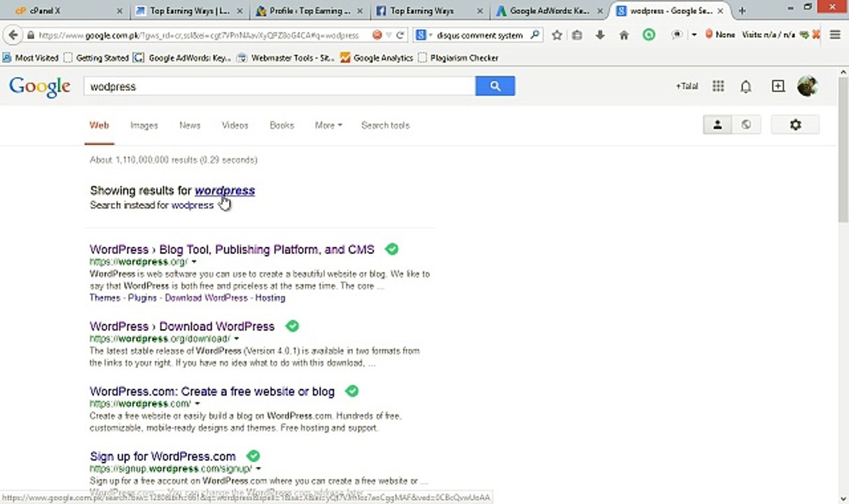The width and height of the screenshot is (849, 504).
Task: Open the corrected wordpress results link
Action: click(225, 190)
